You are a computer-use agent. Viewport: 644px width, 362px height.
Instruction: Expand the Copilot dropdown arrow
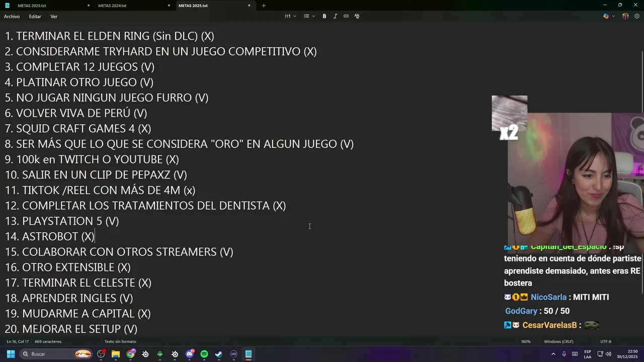[x=613, y=16]
